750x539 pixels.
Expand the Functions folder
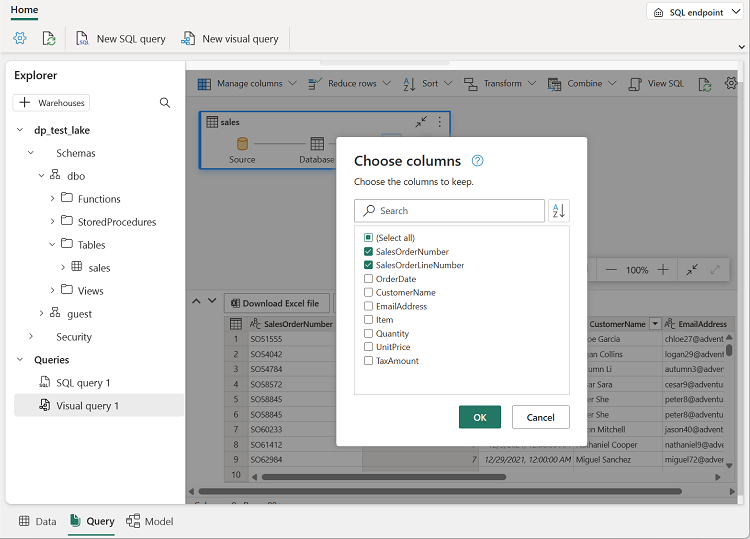[x=52, y=198]
